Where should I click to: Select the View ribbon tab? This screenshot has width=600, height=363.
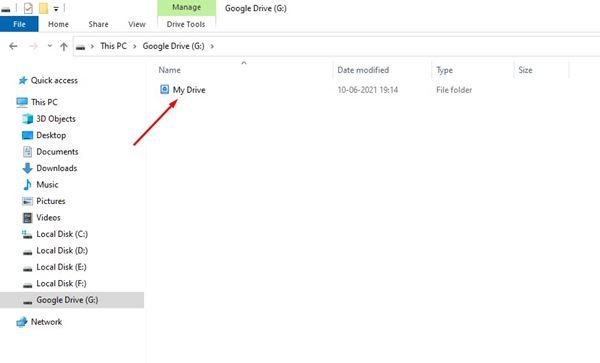tap(137, 24)
